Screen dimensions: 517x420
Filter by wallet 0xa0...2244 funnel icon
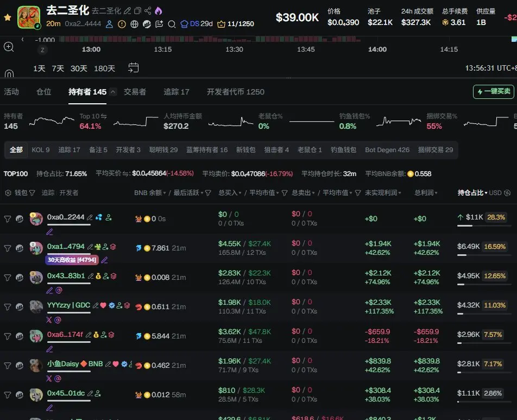tap(8, 219)
